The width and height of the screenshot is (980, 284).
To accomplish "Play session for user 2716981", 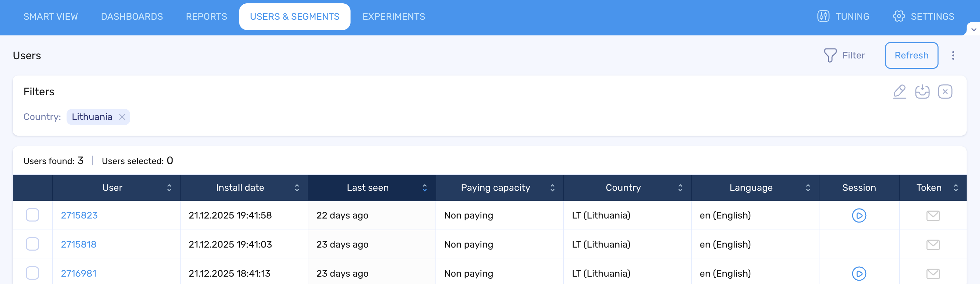I will coord(859,273).
